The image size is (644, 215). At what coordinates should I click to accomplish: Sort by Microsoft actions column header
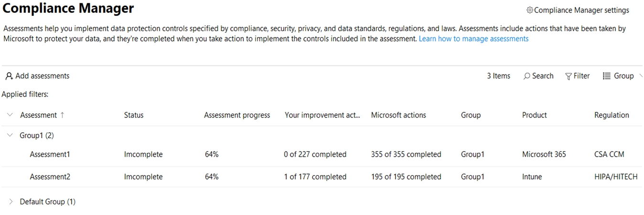398,115
